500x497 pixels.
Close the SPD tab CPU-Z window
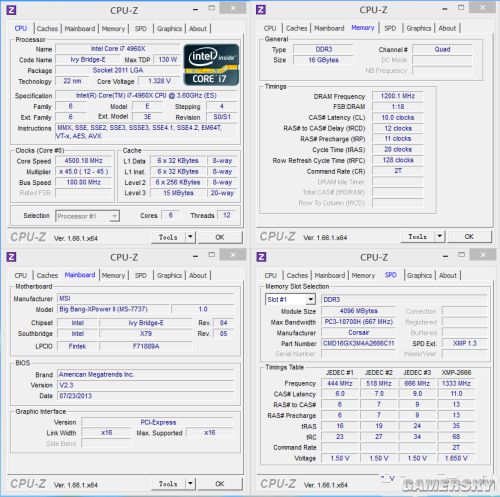[483, 255]
